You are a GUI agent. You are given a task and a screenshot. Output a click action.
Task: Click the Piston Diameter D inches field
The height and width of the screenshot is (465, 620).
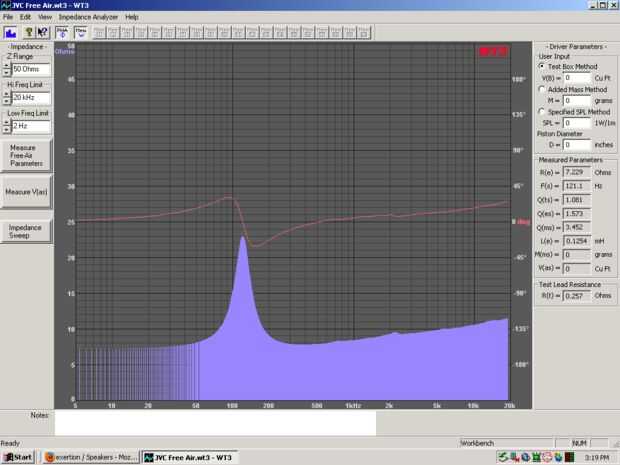pos(577,145)
